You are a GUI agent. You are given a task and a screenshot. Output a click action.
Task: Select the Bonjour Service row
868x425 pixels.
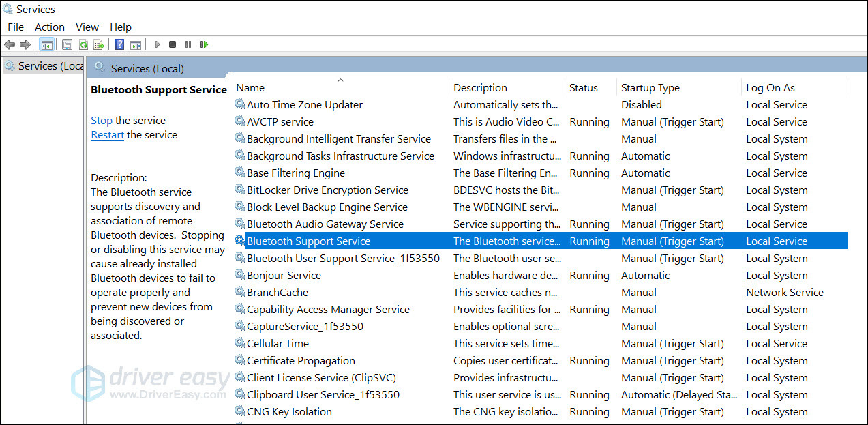coord(284,276)
